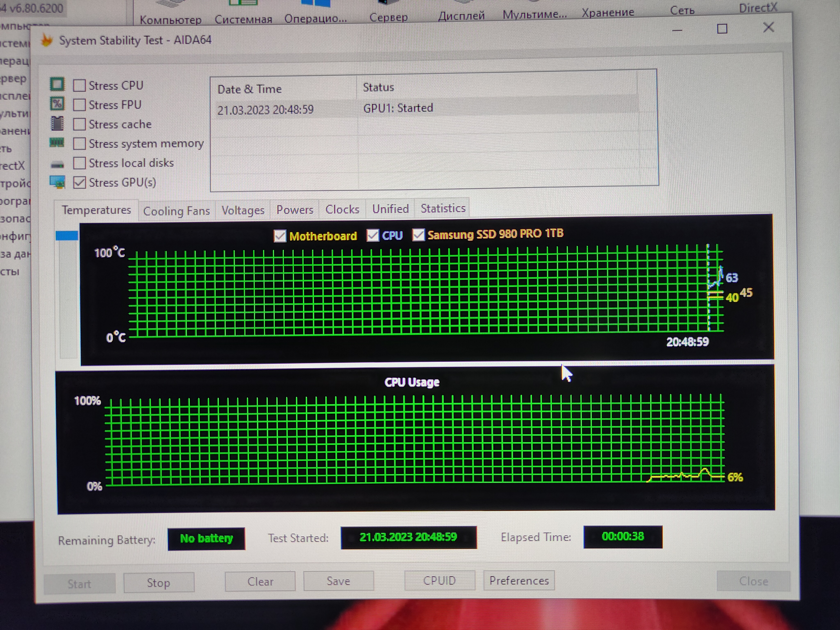Open the Statistics tab
The width and height of the screenshot is (840, 630).
(x=443, y=208)
